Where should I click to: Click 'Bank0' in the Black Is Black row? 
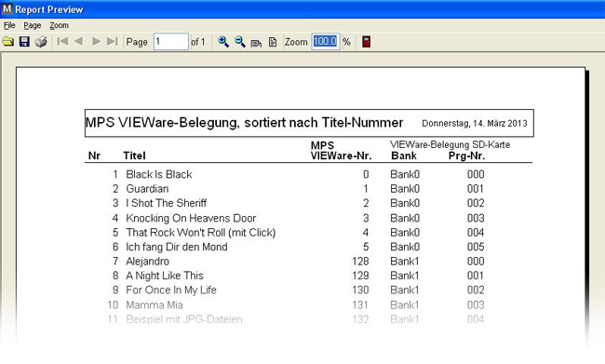405,174
